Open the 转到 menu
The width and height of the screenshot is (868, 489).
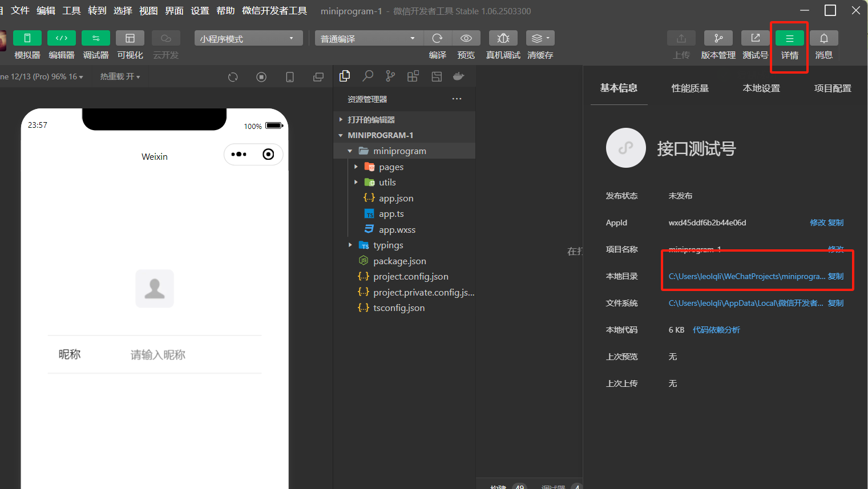(97, 11)
